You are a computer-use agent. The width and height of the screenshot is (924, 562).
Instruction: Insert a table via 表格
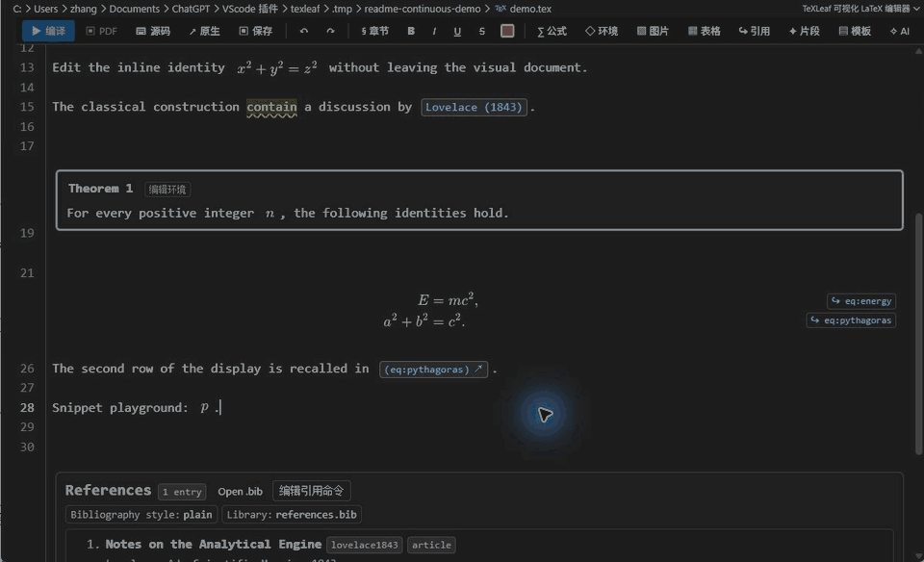(705, 31)
